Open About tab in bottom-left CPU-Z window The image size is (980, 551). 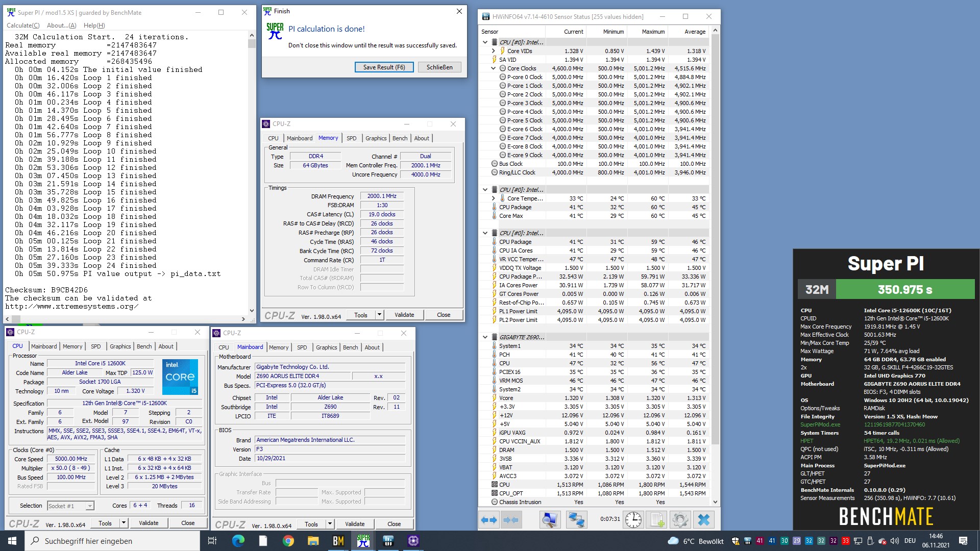[x=166, y=346]
